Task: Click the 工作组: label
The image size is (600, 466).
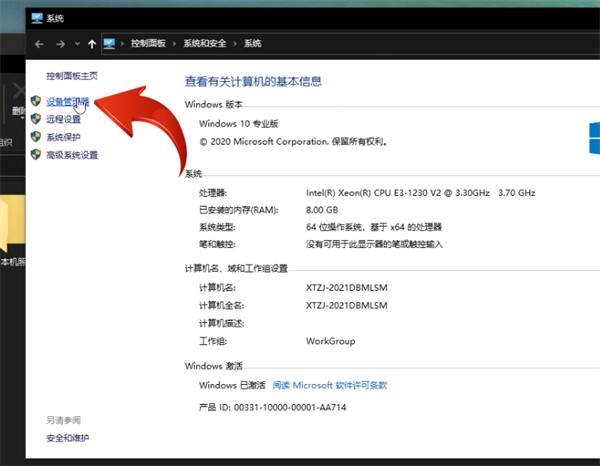Action: 213,341
